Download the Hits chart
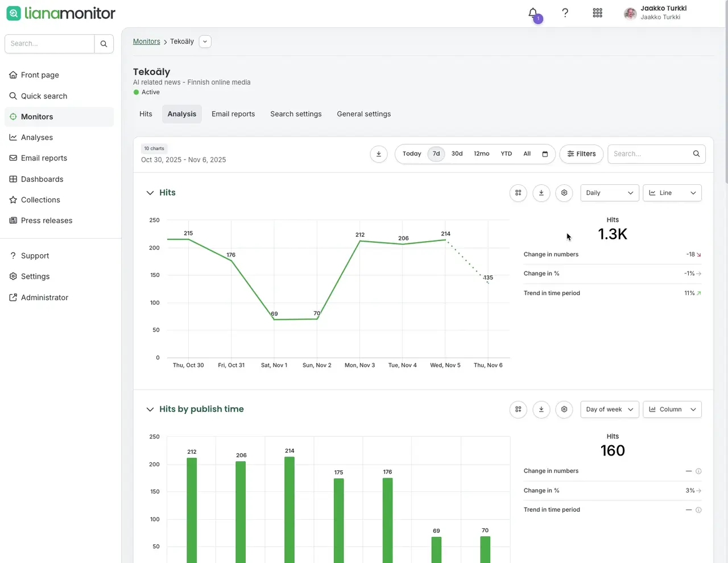 coord(541,193)
